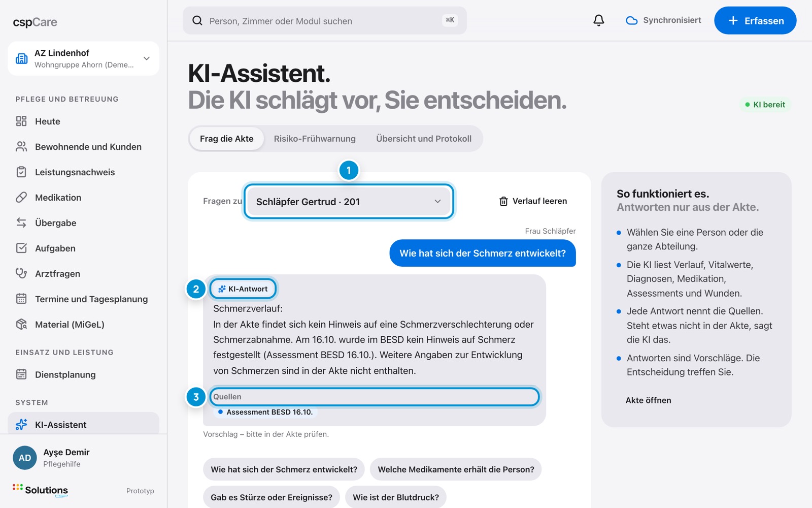Click the KI-Antwort badge

point(243,289)
